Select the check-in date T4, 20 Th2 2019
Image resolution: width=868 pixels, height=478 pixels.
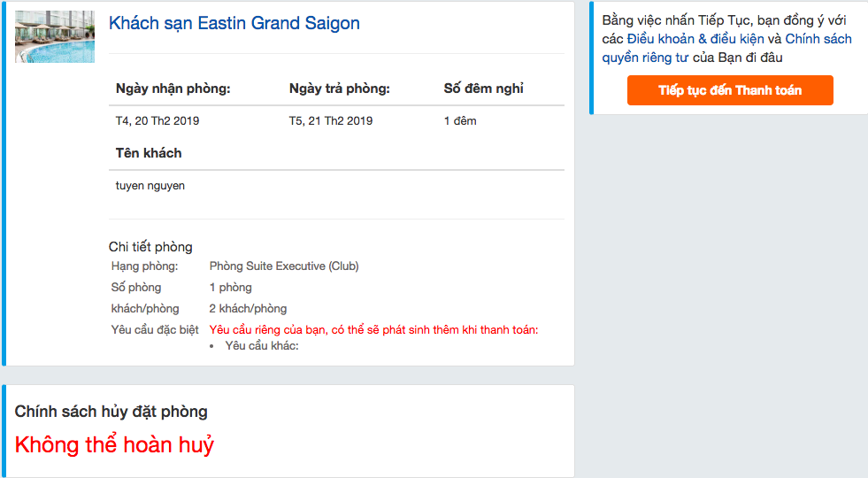(157, 121)
